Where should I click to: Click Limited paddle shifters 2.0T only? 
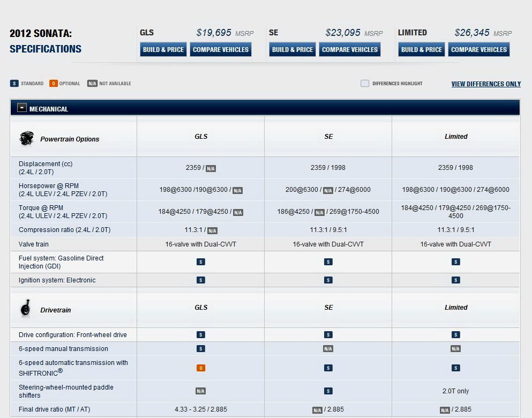(456, 391)
